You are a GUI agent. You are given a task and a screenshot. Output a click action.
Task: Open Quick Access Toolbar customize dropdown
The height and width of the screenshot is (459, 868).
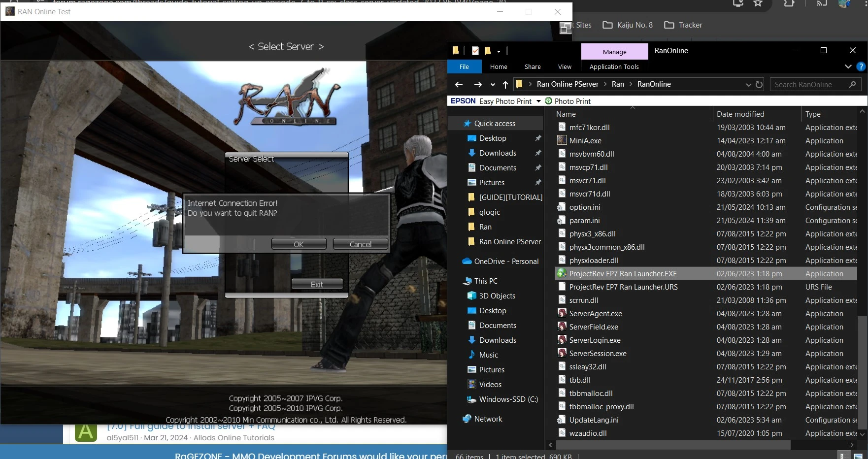coord(499,51)
